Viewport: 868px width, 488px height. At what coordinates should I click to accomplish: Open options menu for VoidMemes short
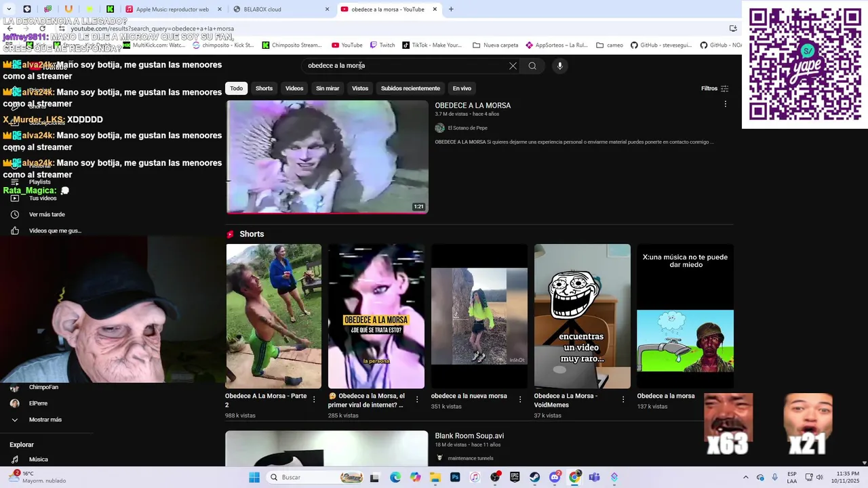pyautogui.click(x=623, y=400)
